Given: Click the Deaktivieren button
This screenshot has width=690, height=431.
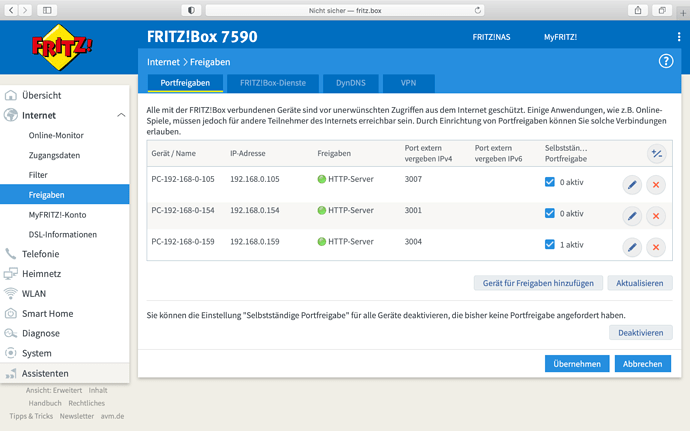Looking at the screenshot, I should (x=641, y=333).
